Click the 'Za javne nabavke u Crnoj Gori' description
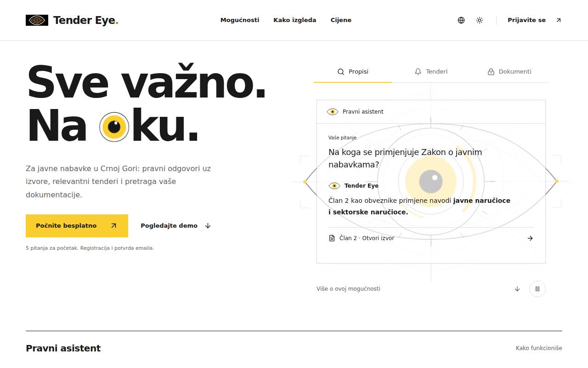588x368 pixels. 119,182
